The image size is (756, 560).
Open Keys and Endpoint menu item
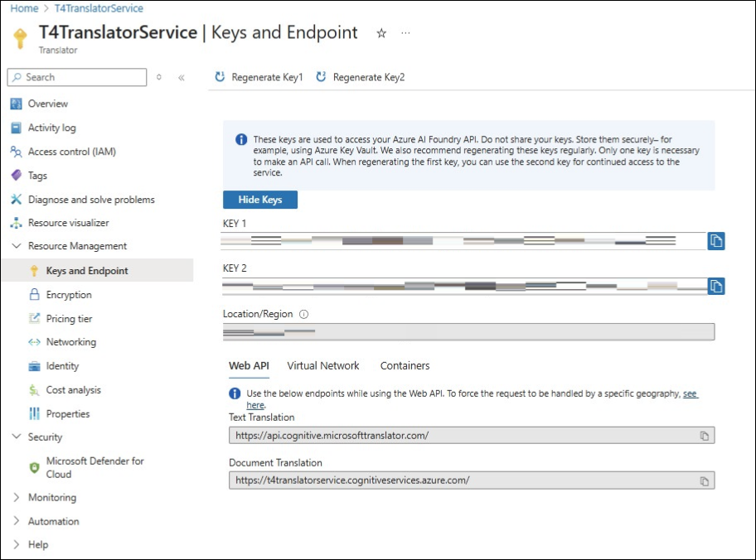pyautogui.click(x=98, y=270)
